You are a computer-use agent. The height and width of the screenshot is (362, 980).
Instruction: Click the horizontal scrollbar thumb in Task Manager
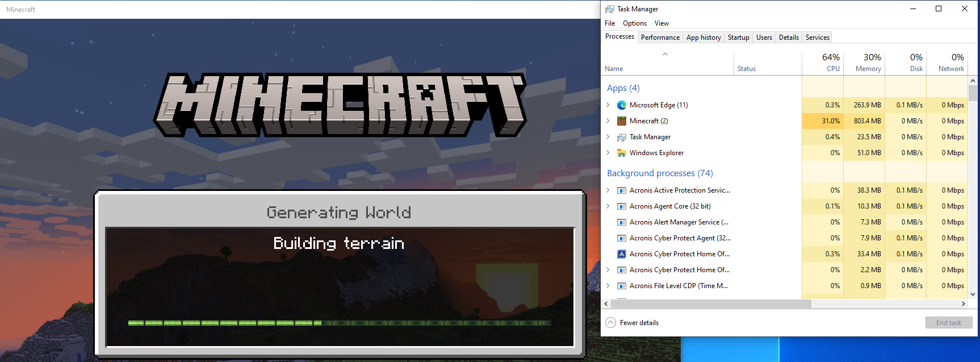pos(711,304)
